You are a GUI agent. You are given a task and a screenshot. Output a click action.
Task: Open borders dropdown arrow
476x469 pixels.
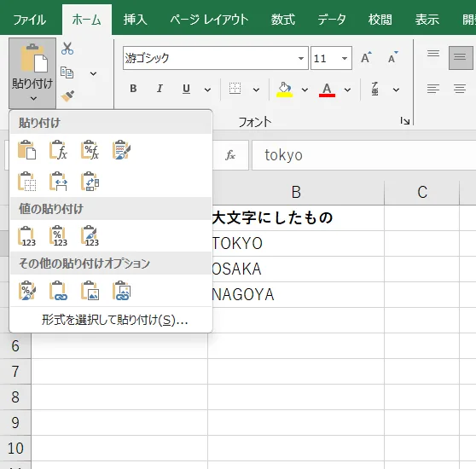256,90
